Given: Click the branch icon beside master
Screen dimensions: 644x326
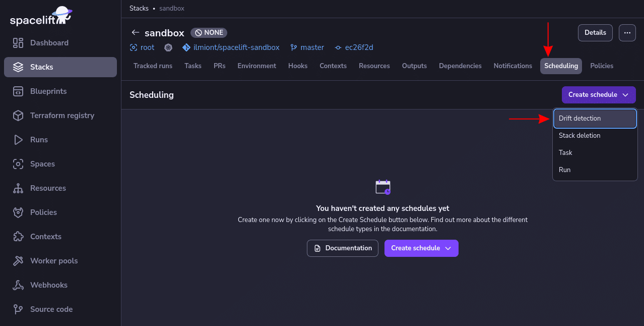Looking at the screenshot, I should [294, 47].
